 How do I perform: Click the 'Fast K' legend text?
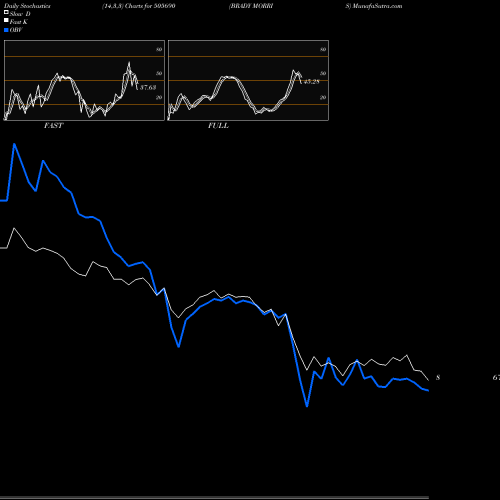pyautogui.click(x=19, y=22)
